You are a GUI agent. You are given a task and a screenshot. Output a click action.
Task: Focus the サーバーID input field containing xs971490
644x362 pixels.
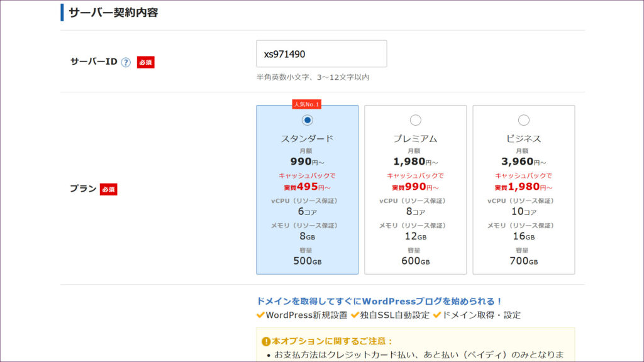point(321,54)
